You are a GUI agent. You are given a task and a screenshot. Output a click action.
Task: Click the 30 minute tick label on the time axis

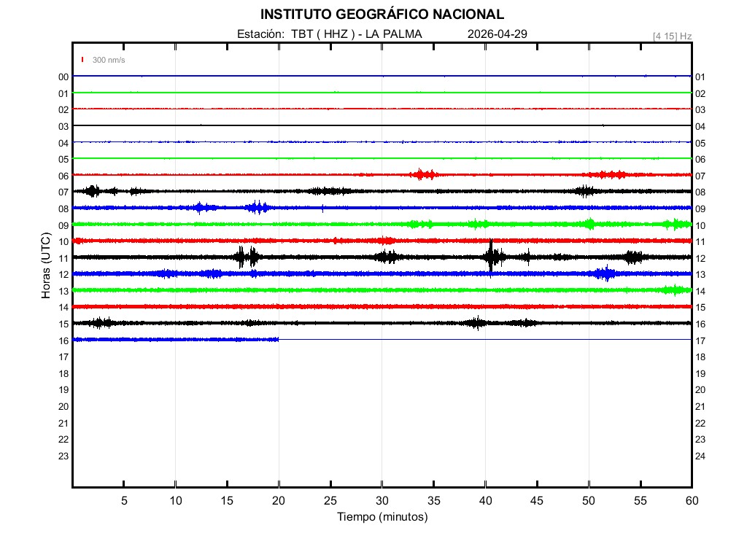(382, 501)
